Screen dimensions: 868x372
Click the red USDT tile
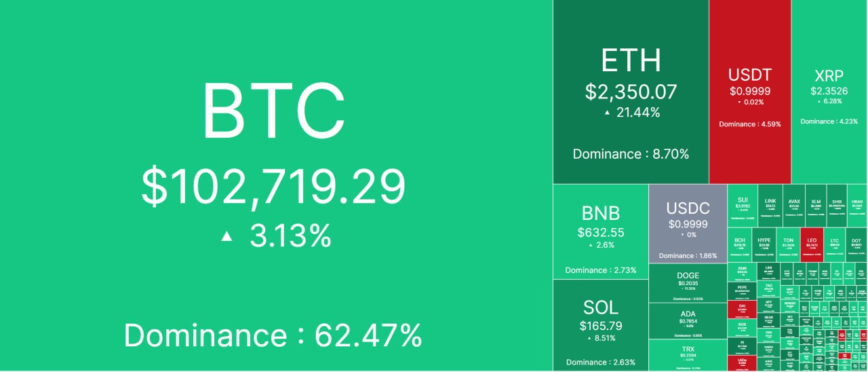pyautogui.click(x=750, y=92)
